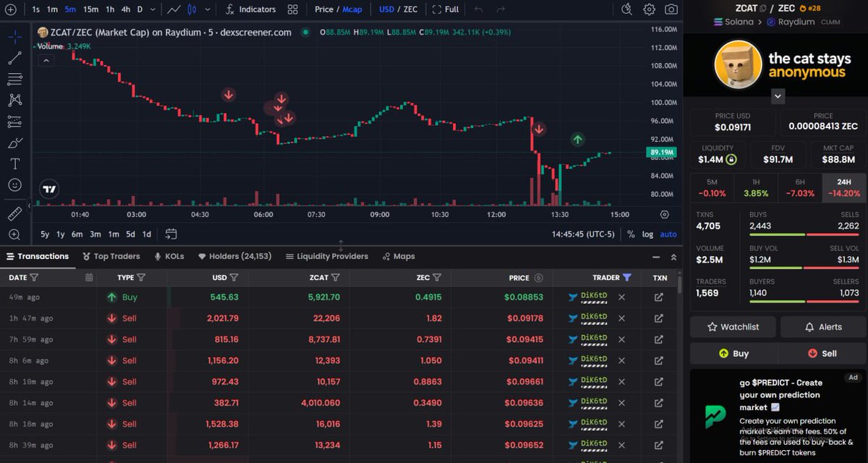Open the emoji icons tool
The height and width of the screenshot is (463, 868).
[x=14, y=185]
